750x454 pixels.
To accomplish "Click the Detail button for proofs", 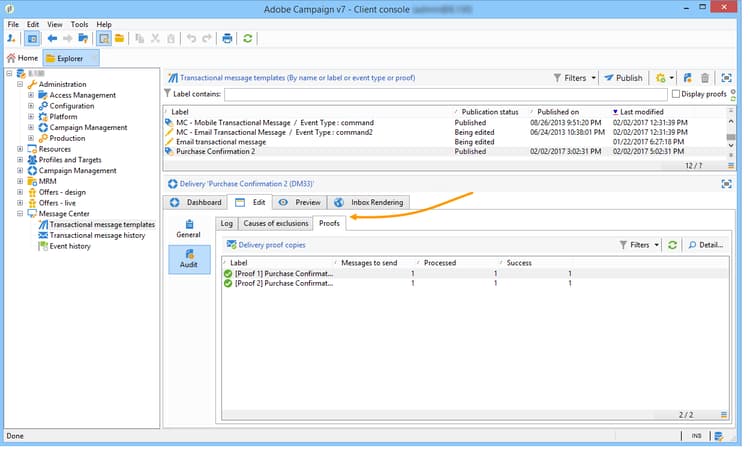I will [706, 245].
